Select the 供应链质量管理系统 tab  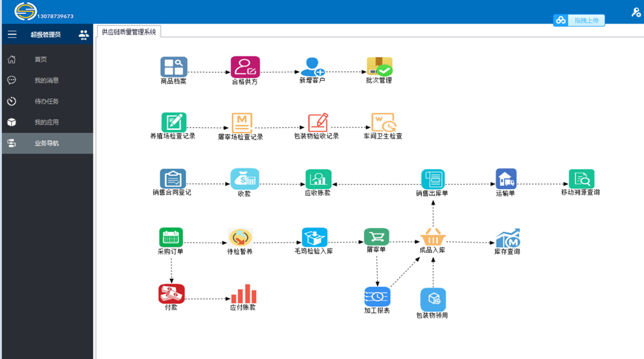point(129,32)
